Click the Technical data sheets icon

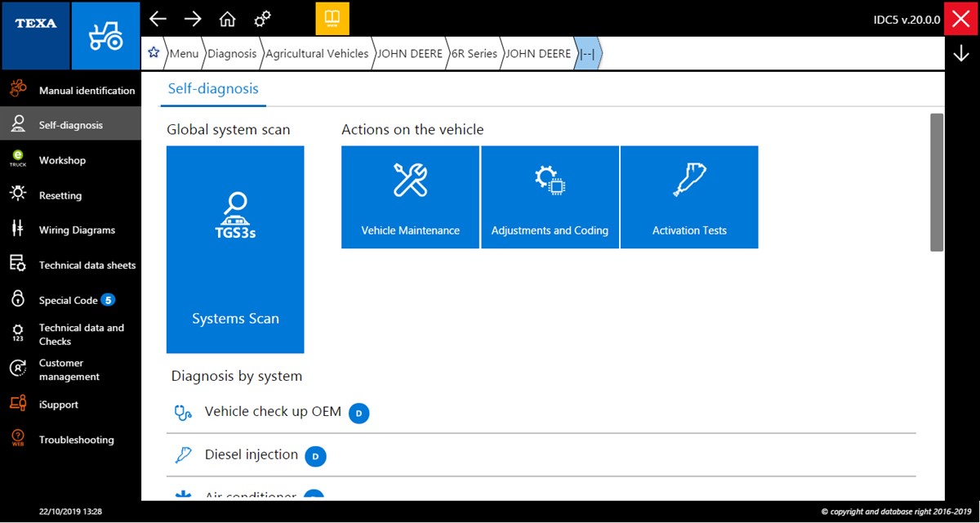pos(18,264)
